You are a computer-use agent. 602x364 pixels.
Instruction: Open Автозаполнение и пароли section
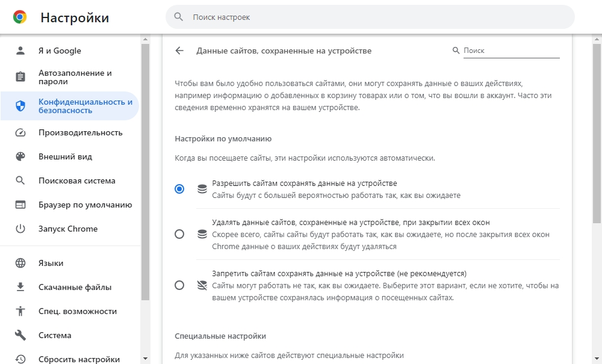[x=69, y=77]
